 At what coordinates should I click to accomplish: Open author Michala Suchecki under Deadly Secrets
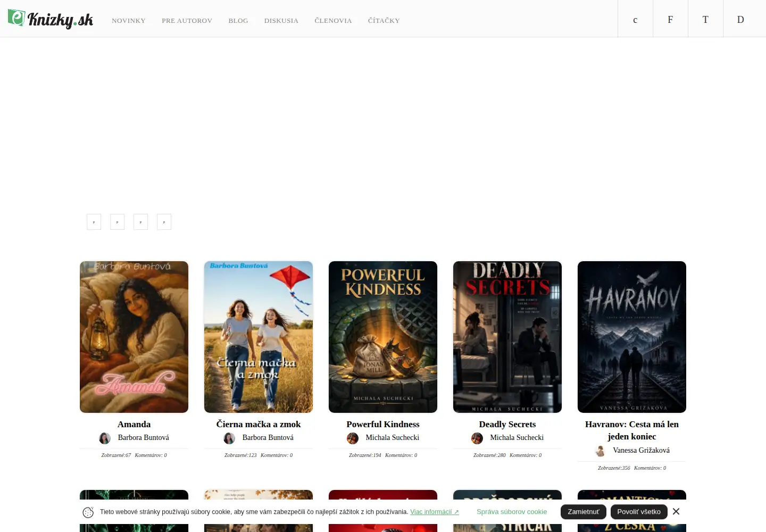pos(517,437)
